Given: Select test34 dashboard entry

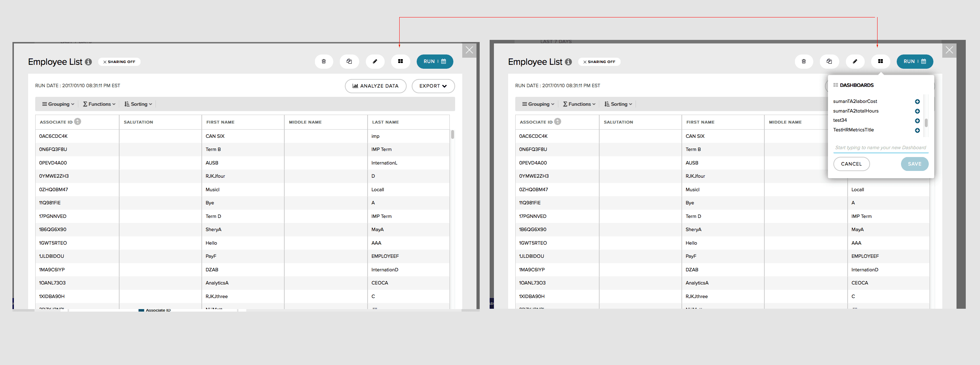Looking at the screenshot, I should click(x=840, y=120).
